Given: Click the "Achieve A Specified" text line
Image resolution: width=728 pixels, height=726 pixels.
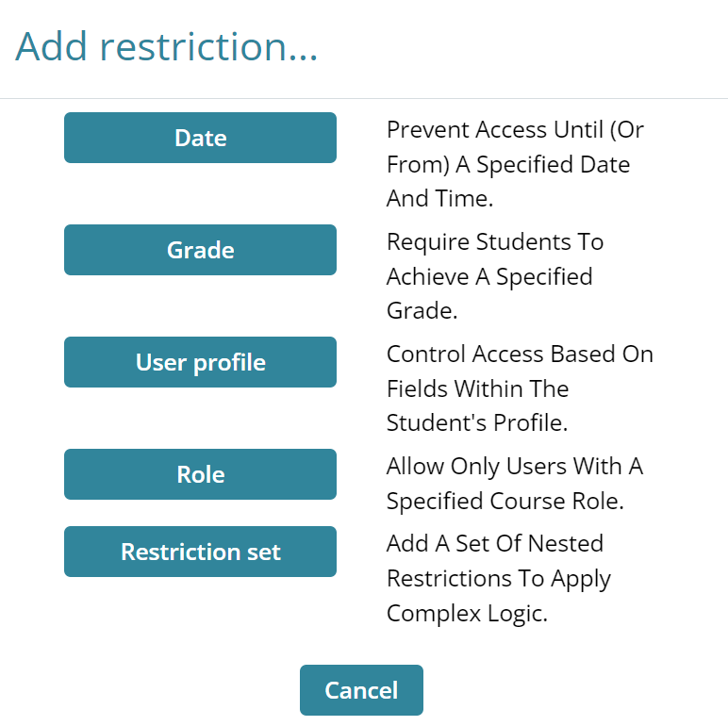Looking at the screenshot, I should pyautogui.click(x=489, y=276).
